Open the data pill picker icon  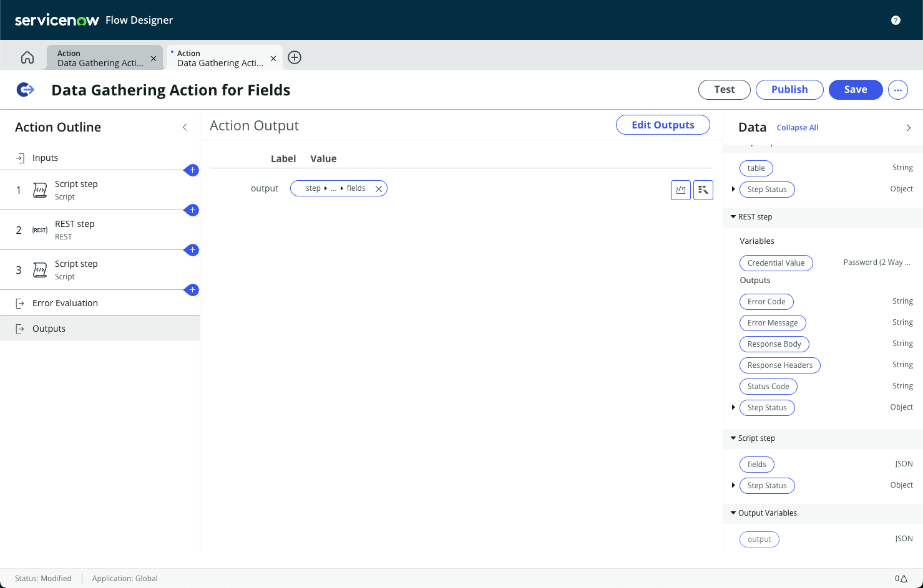[703, 190]
